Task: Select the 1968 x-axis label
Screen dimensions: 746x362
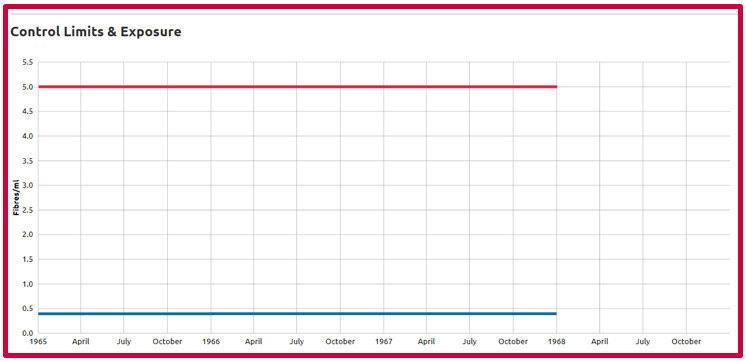Action: [557, 342]
